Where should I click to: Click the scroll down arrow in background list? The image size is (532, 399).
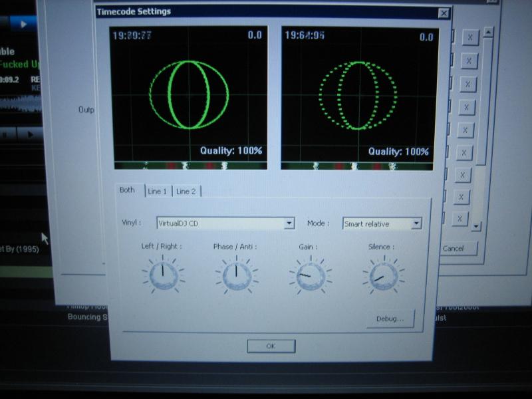coord(476,225)
